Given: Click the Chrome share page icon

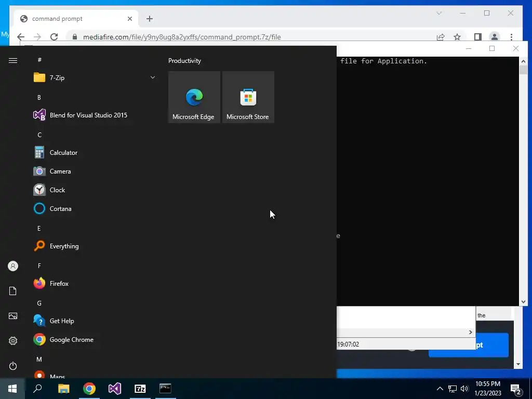Looking at the screenshot, I should coord(441,37).
